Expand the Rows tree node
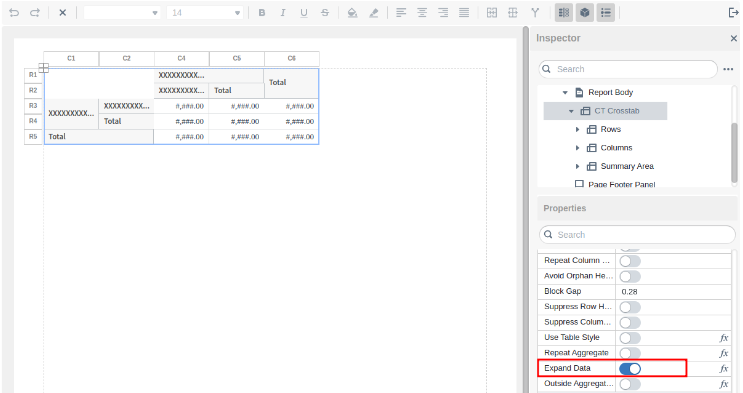The width and height of the screenshot is (743, 393). (x=577, y=129)
